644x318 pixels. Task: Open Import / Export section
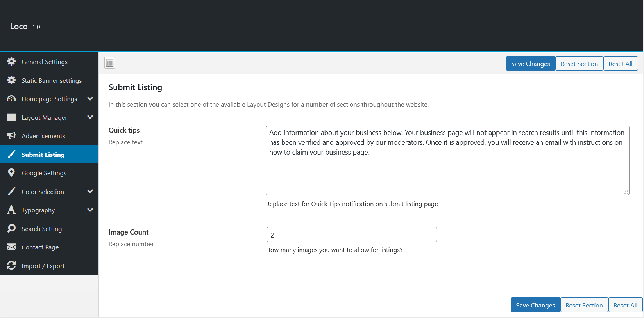click(x=49, y=266)
